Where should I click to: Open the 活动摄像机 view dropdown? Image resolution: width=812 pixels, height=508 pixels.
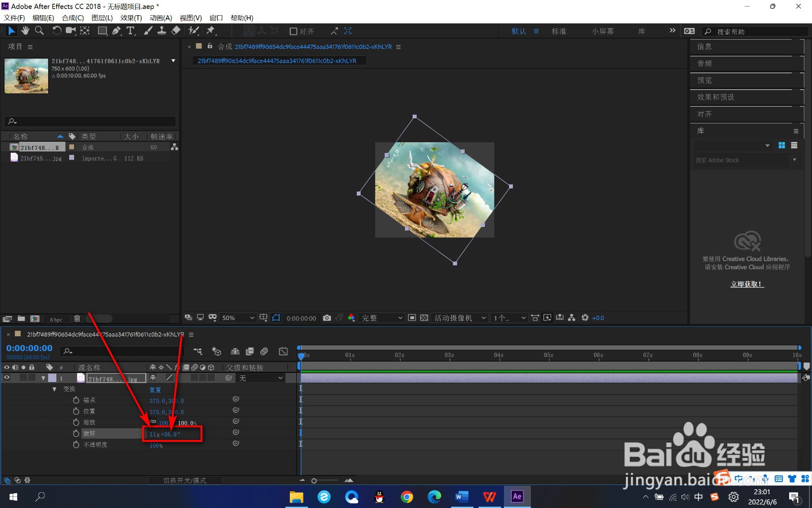point(460,318)
